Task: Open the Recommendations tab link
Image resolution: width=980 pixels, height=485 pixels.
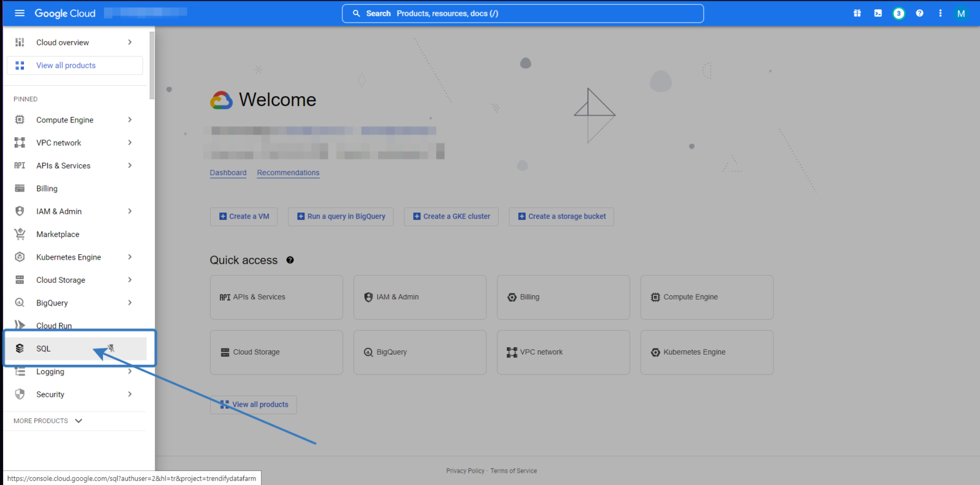Action: [288, 173]
